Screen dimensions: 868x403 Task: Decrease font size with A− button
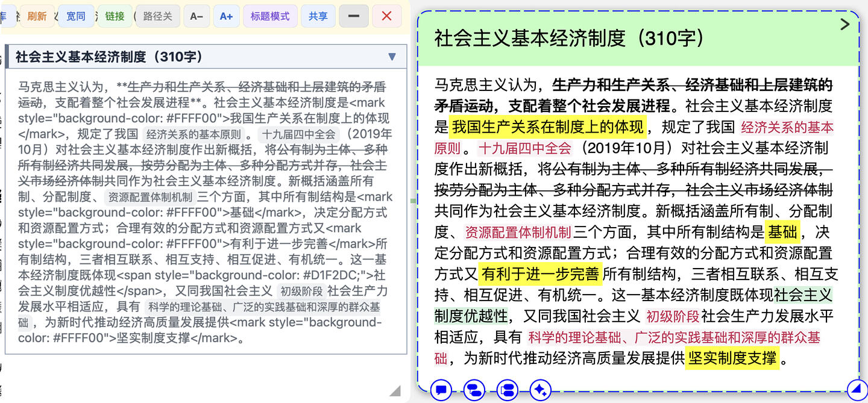pos(197,16)
